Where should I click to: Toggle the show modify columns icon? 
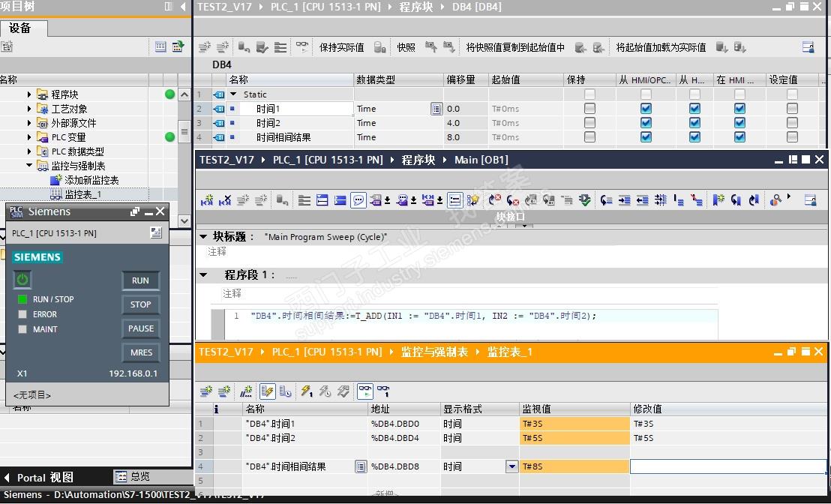click(x=267, y=391)
